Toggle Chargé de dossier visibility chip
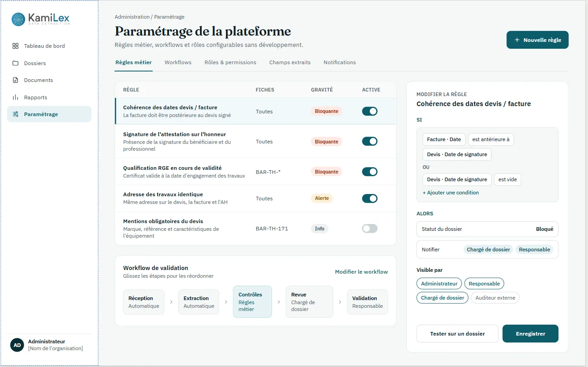The image size is (588, 367). 442,298
